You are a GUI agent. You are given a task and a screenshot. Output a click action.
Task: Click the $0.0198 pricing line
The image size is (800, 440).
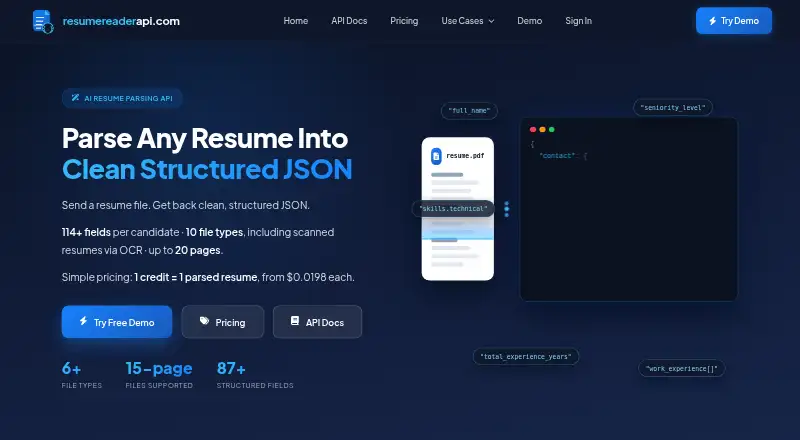click(208, 277)
